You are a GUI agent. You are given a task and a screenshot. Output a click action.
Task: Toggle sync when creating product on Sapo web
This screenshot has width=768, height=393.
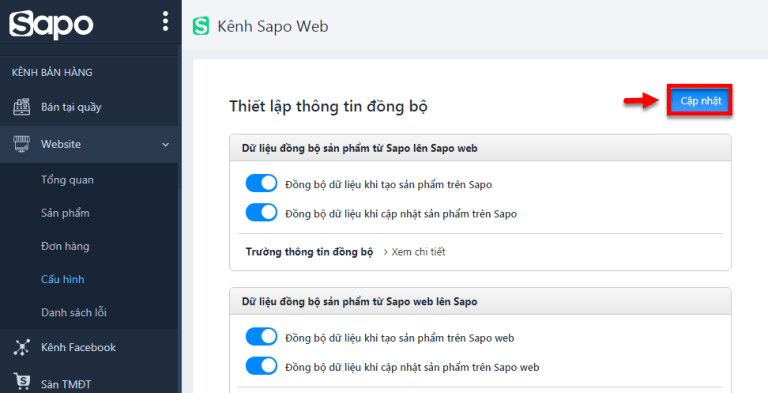tap(261, 337)
